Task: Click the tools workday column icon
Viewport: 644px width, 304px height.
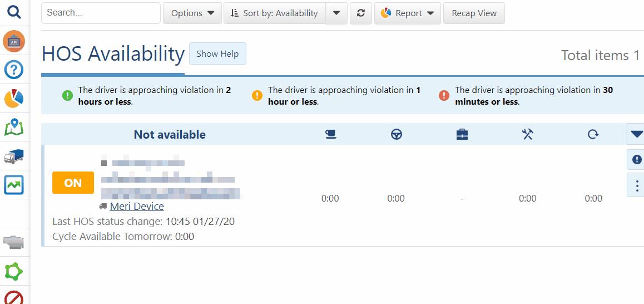Action: tap(528, 134)
